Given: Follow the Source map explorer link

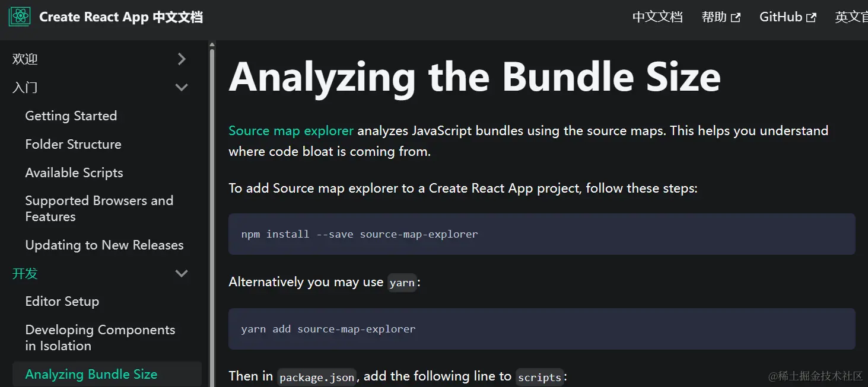Looking at the screenshot, I should [291, 130].
